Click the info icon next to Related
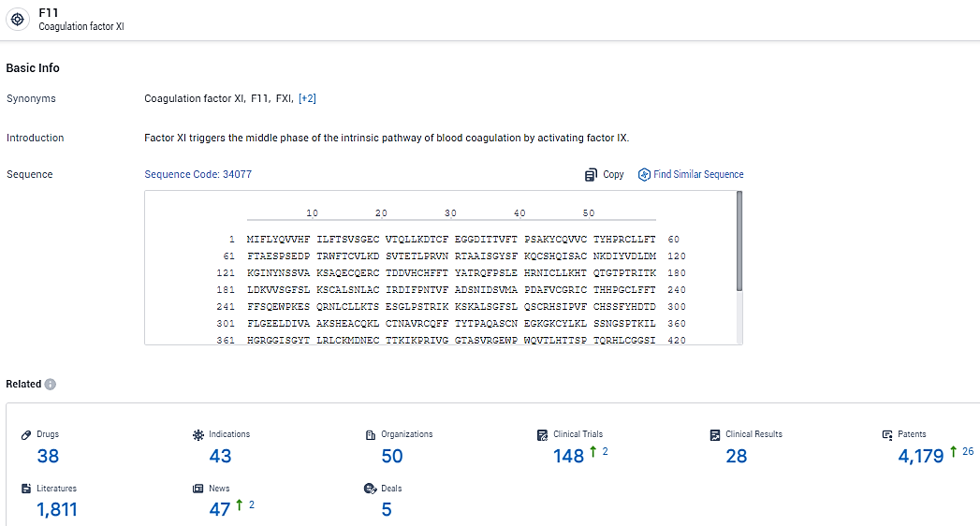This screenshot has height=526, width=980. (x=51, y=385)
